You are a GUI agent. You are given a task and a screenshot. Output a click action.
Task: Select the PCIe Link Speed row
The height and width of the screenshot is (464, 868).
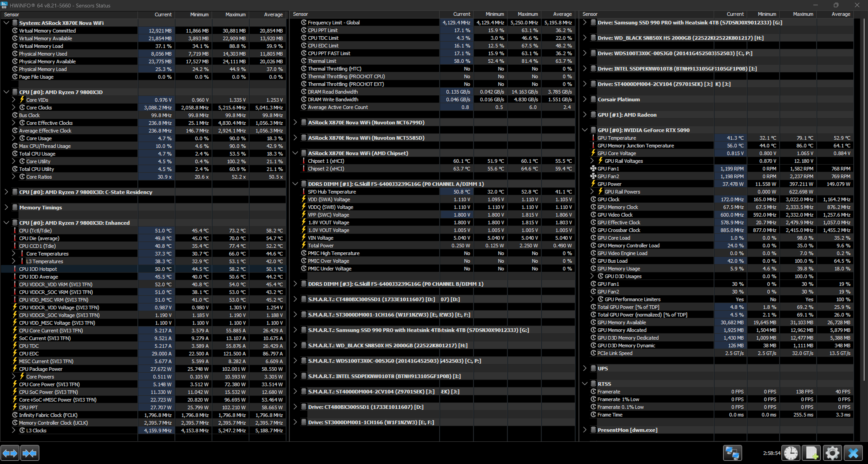[717, 353]
